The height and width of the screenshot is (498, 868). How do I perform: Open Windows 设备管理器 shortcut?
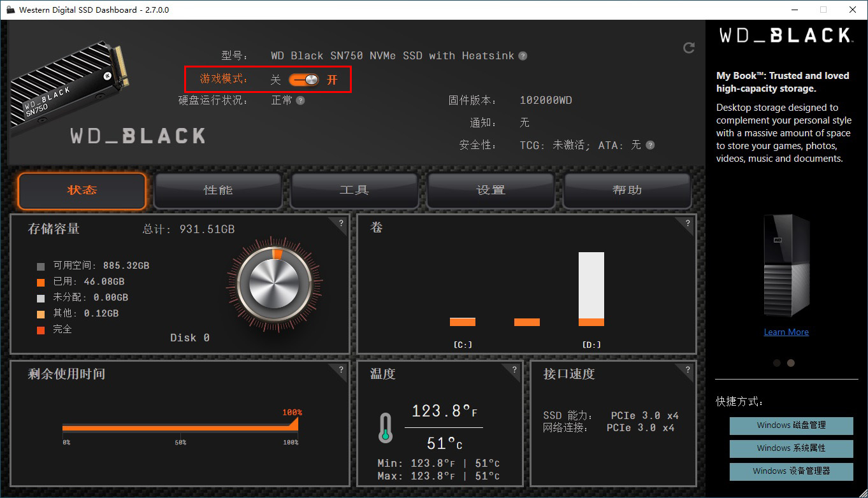[791, 471]
